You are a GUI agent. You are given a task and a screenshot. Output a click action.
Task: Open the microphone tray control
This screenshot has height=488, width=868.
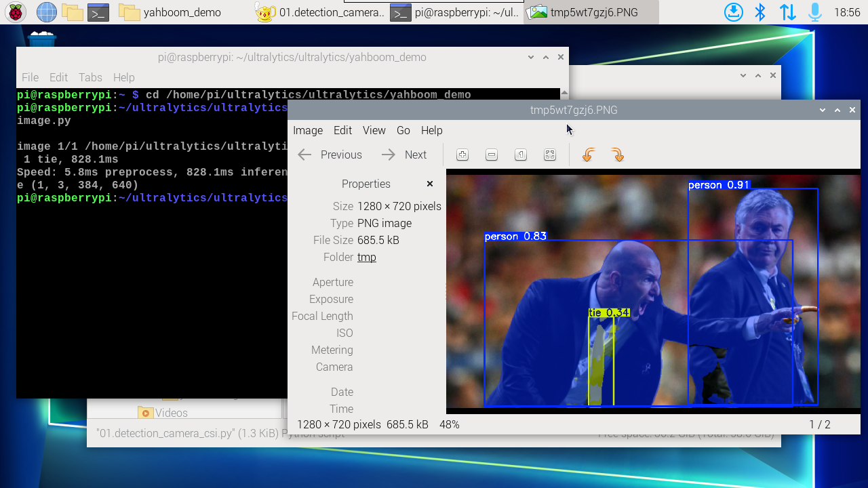(814, 12)
